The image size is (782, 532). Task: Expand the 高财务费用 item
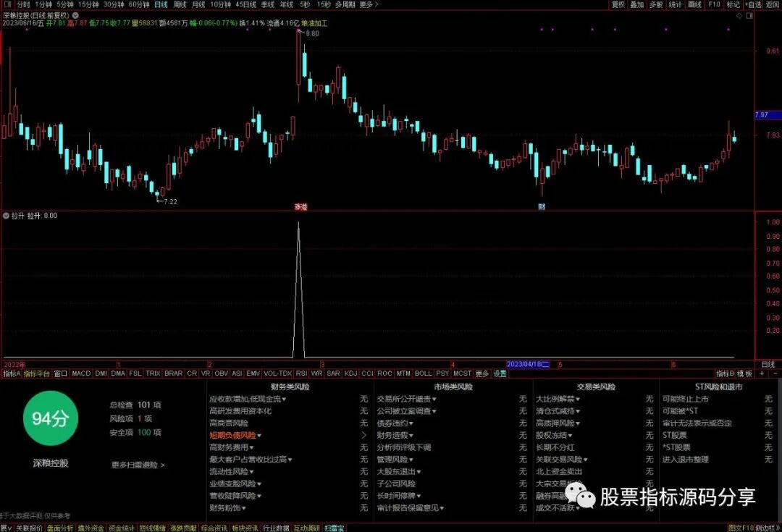[232, 447]
